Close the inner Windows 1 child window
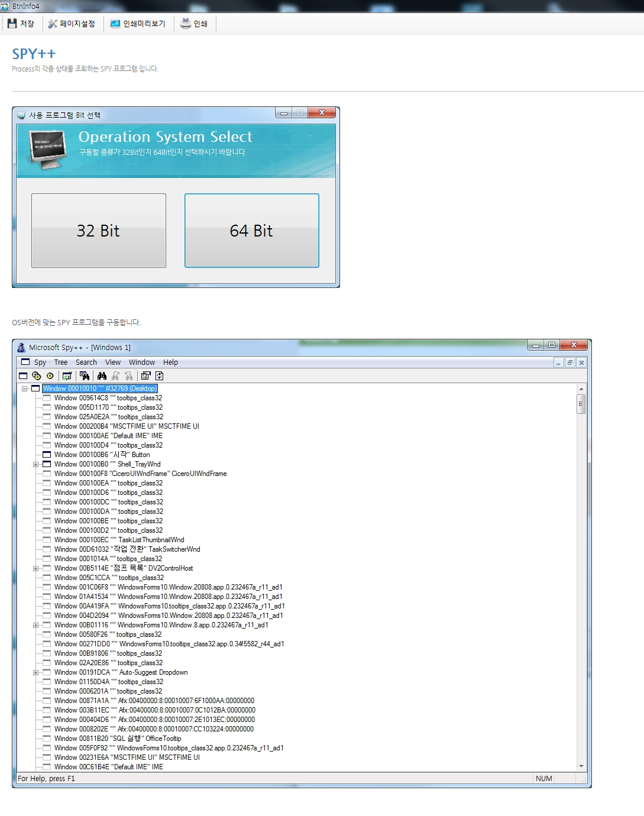 (x=581, y=362)
